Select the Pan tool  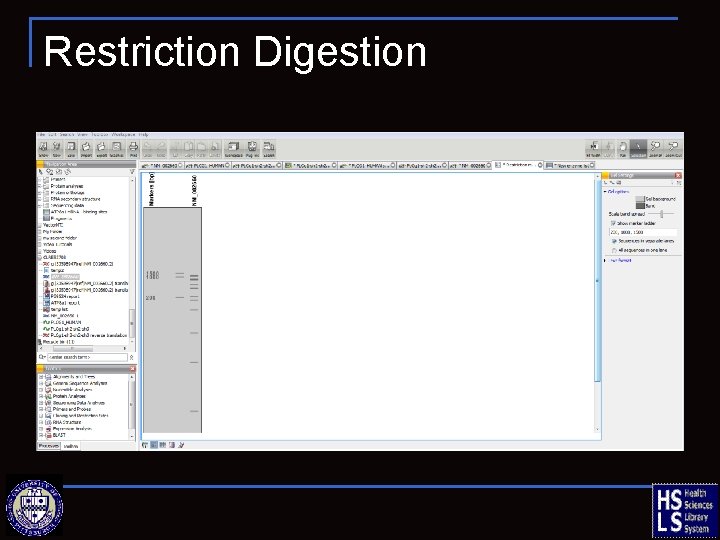point(623,149)
